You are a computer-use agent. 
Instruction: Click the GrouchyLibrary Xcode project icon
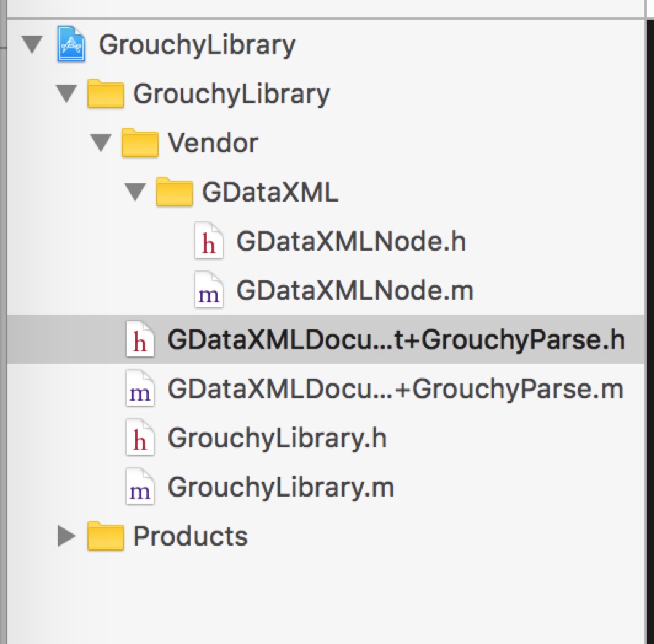(x=71, y=45)
